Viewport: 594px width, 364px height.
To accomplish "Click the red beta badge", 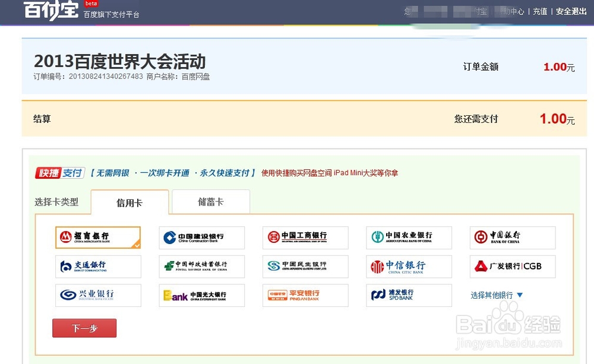I will (x=91, y=4).
